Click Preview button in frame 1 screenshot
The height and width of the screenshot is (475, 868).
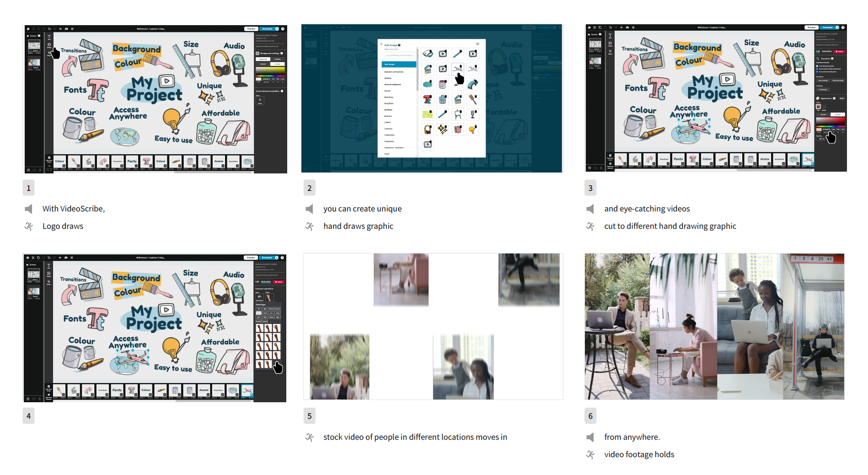(x=251, y=29)
